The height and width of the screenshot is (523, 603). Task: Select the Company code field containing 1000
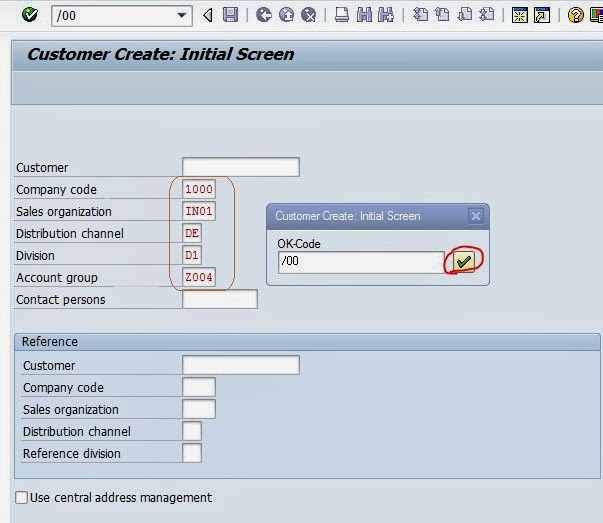[199, 189]
